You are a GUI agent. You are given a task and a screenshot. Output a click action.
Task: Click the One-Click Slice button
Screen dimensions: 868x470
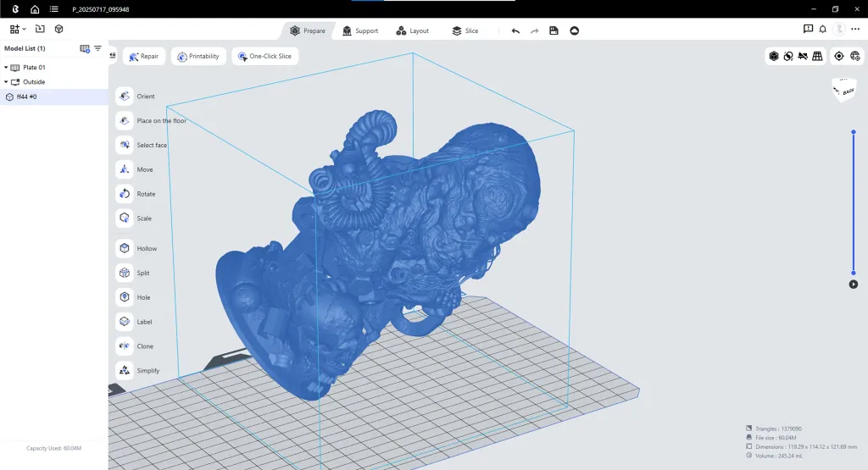click(264, 57)
